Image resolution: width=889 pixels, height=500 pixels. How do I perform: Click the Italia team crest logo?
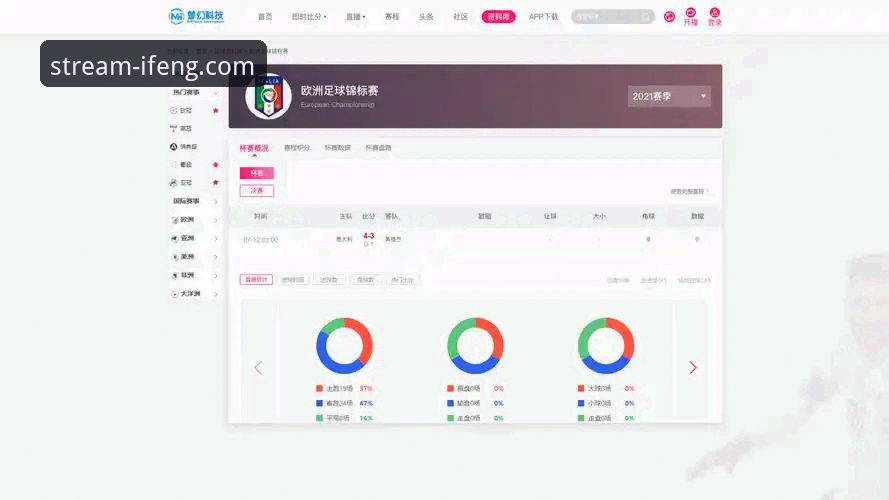coord(268,96)
